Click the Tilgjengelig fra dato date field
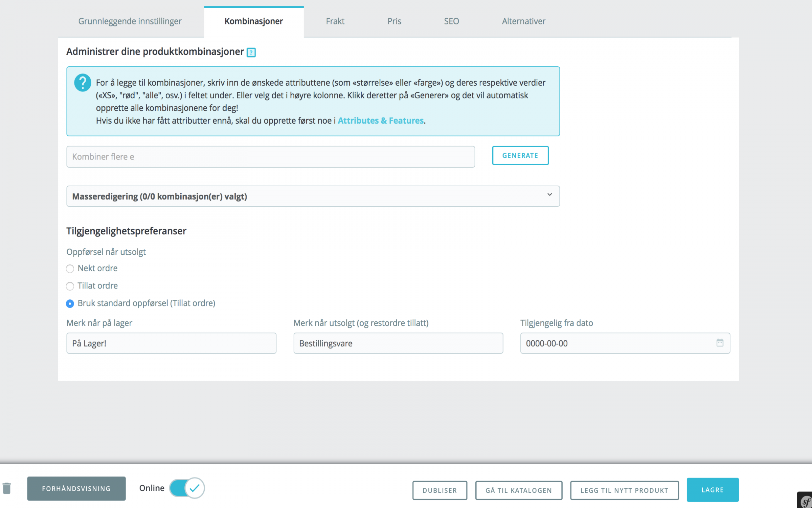The height and width of the screenshot is (508, 812). [625, 343]
